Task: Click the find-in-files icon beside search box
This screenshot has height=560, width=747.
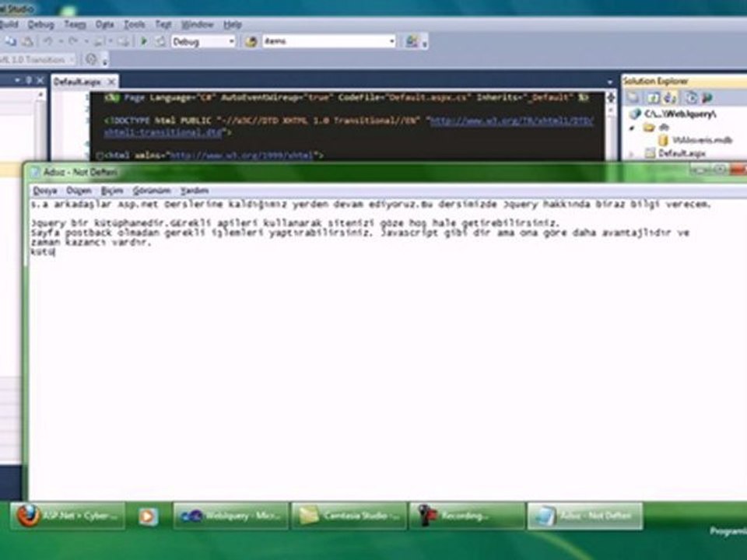Action: [251, 42]
